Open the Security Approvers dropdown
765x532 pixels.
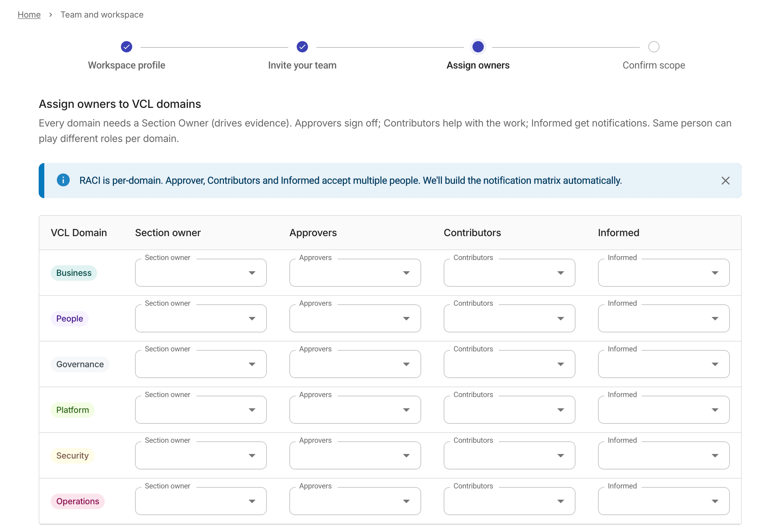pyautogui.click(x=355, y=455)
